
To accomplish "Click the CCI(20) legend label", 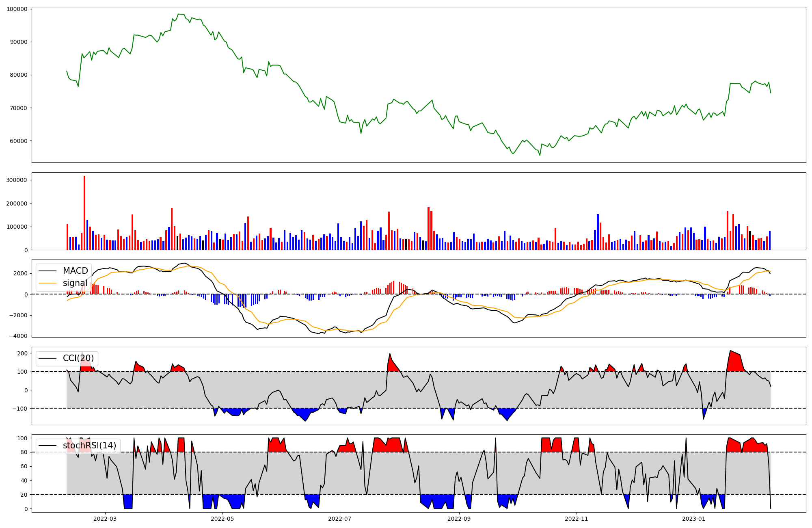I will pyautogui.click(x=78, y=358).
